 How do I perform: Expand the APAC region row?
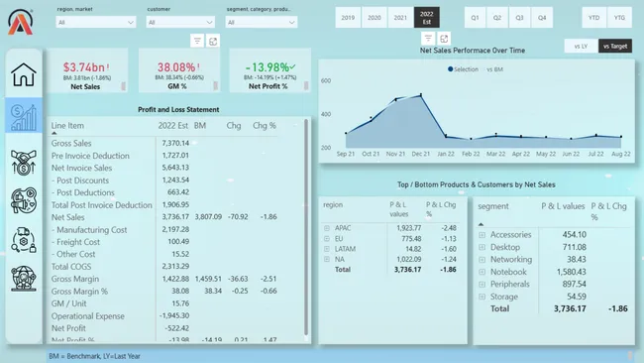pyautogui.click(x=327, y=228)
